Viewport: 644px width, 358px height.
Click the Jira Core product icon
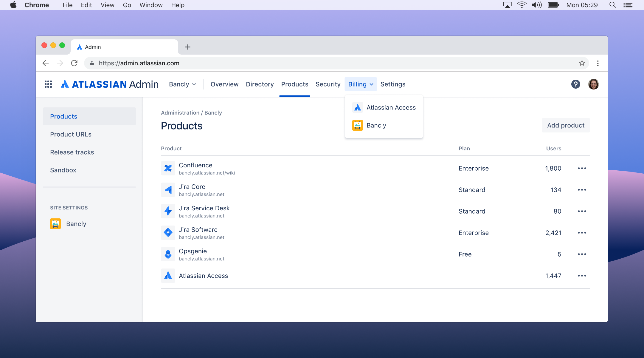pos(168,190)
